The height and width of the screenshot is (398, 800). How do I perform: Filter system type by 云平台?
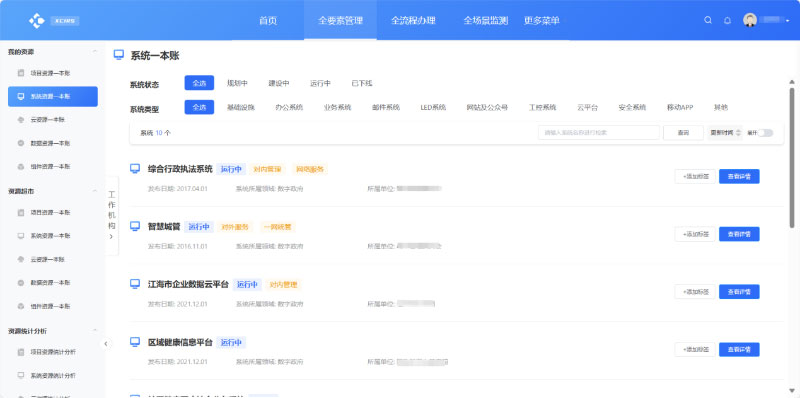pos(587,107)
